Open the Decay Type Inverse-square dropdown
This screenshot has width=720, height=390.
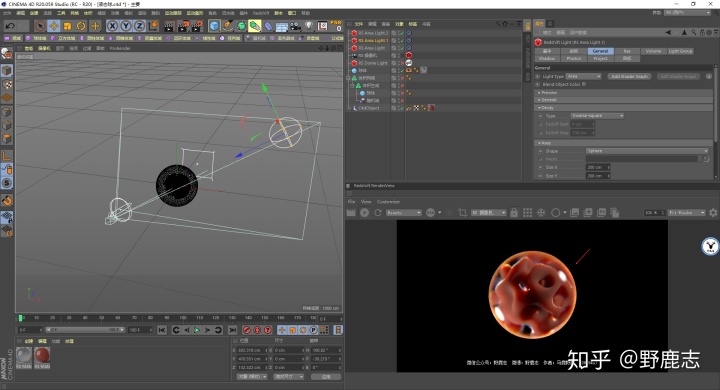pos(597,116)
